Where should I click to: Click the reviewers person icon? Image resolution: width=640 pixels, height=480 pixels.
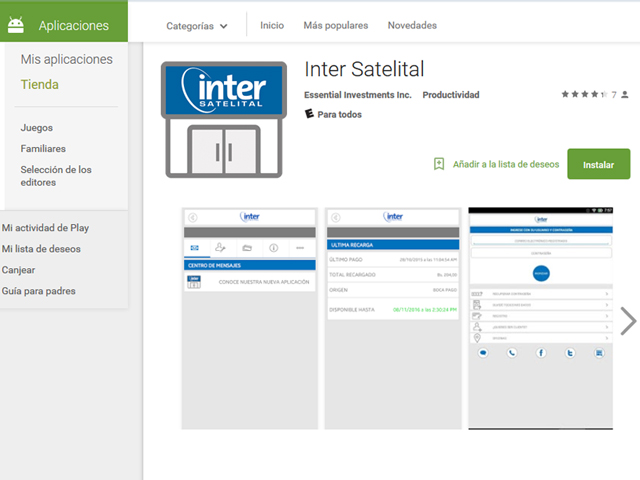coord(624,95)
